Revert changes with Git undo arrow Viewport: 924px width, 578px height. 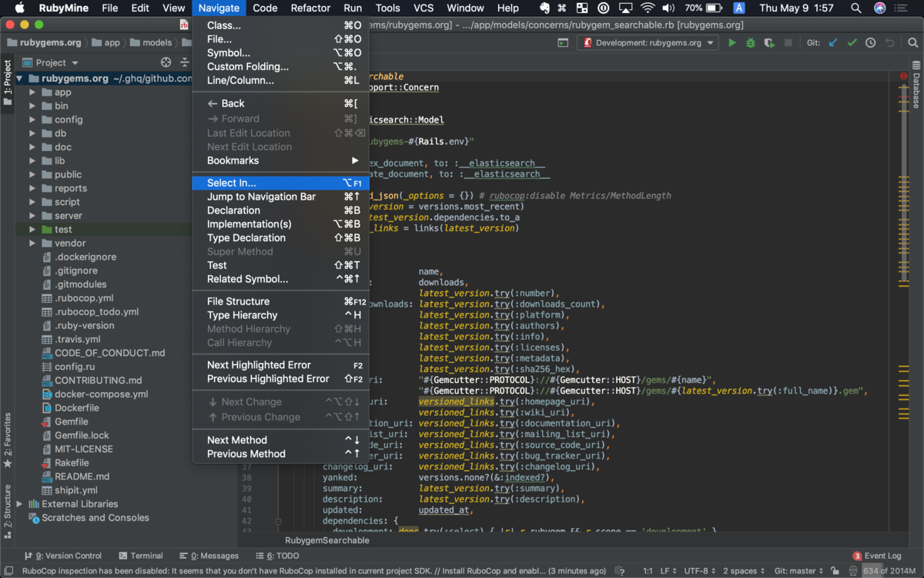[x=889, y=43]
